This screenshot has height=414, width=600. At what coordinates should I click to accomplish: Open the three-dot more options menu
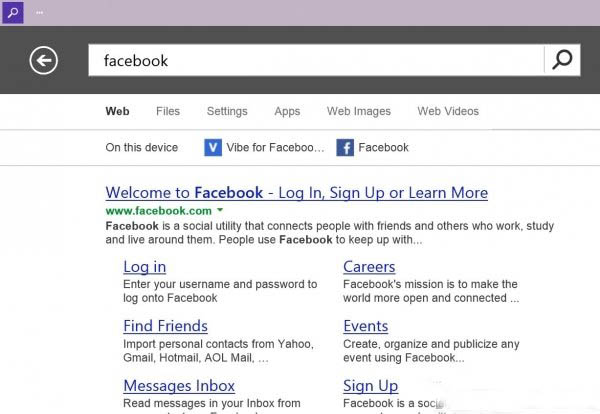(39, 13)
